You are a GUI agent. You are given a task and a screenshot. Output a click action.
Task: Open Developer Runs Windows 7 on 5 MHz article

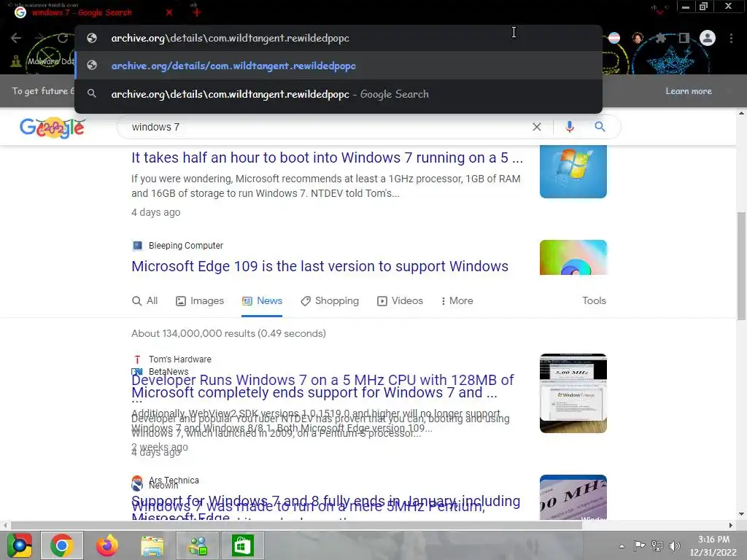(322, 380)
